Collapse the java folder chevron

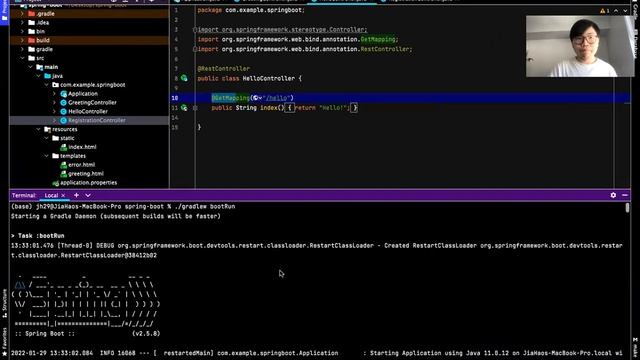click(38, 76)
